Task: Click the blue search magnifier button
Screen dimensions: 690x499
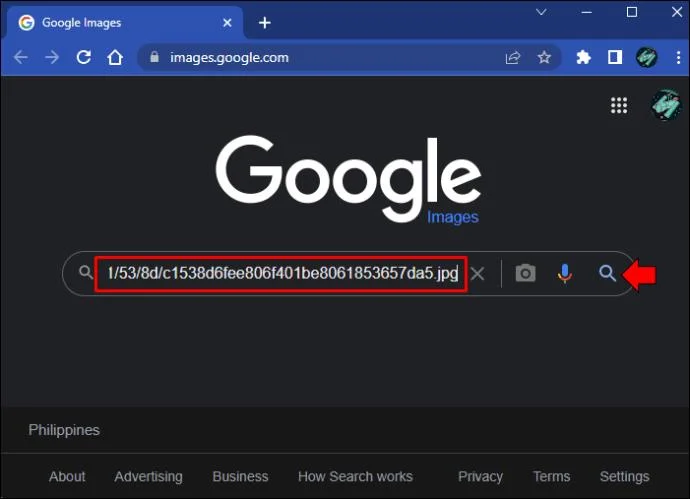Action: pos(607,273)
